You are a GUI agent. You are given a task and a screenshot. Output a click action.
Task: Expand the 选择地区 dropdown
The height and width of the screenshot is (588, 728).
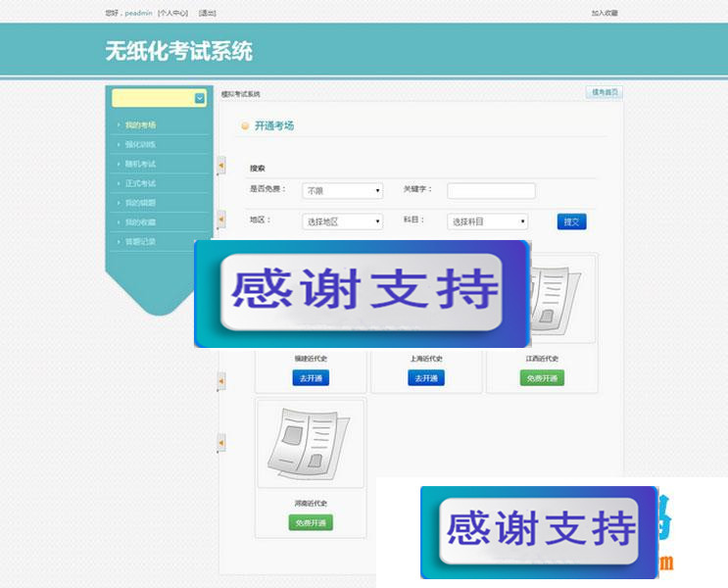[342, 221]
